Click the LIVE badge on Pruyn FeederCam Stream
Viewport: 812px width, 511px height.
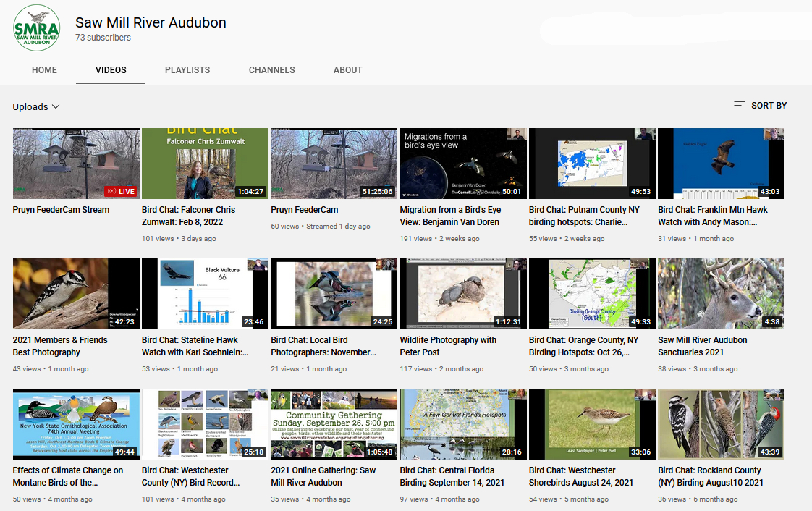click(x=121, y=192)
